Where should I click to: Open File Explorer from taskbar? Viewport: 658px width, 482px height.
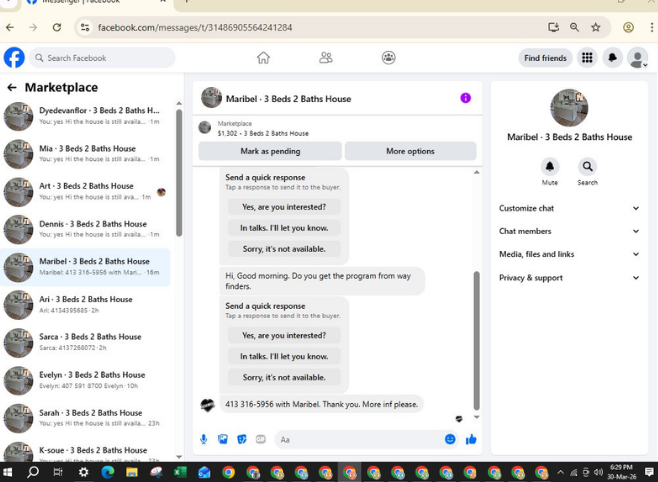pos(132,472)
